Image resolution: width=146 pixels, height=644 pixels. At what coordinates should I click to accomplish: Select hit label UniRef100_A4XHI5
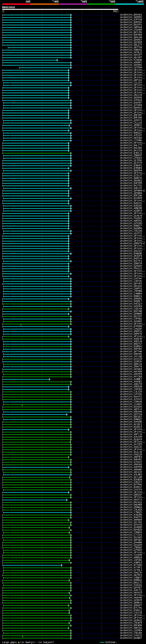131,593
